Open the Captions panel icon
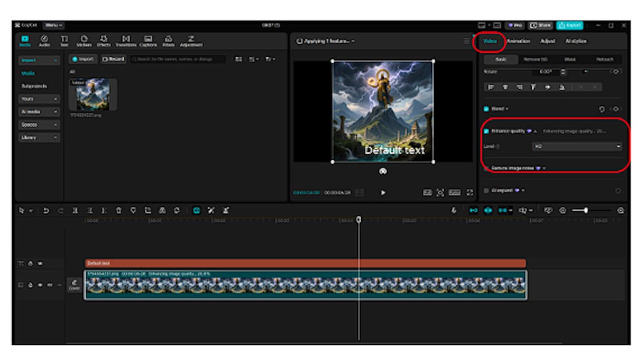 (148, 41)
